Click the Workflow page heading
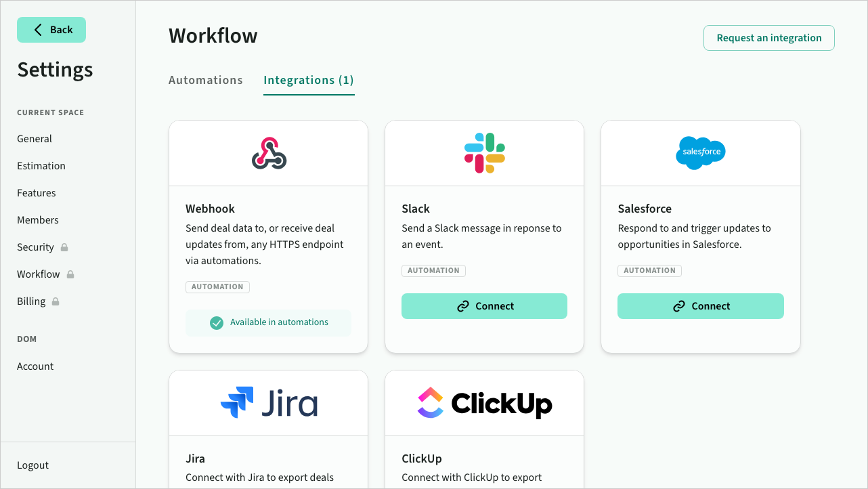The width and height of the screenshot is (868, 489). [213, 36]
